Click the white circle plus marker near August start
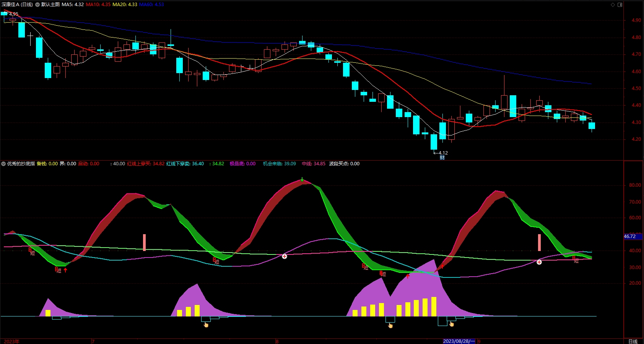 point(285,256)
